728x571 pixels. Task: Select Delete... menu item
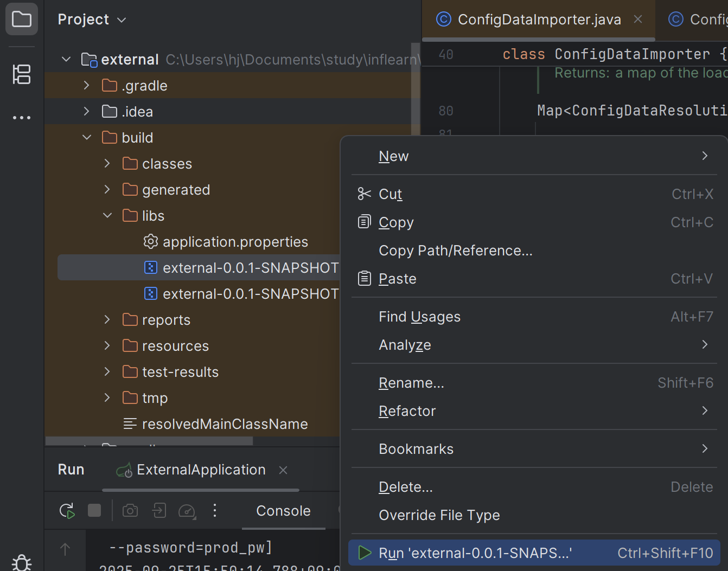(534, 487)
